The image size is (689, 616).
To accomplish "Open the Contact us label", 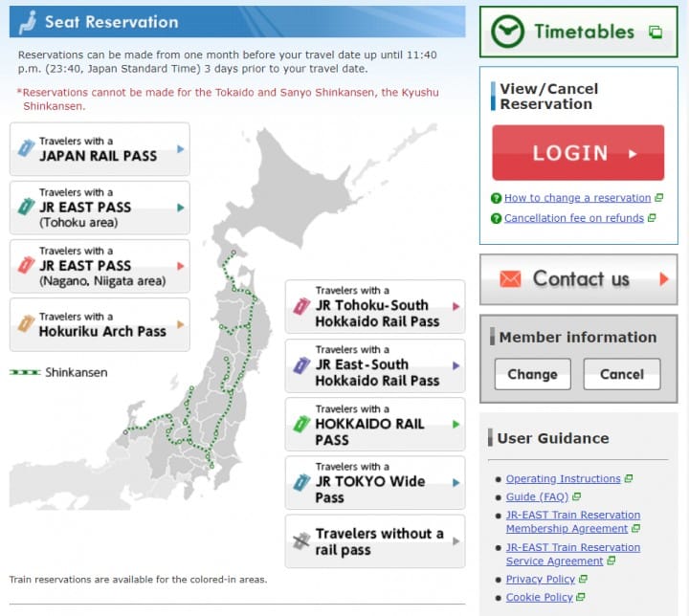I will [581, 279].
